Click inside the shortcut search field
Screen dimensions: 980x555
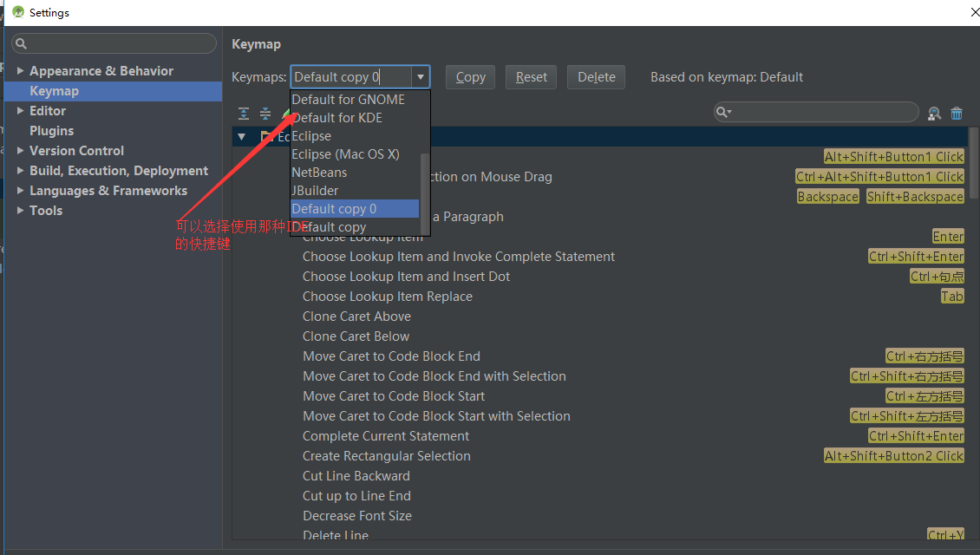(815, 112)
